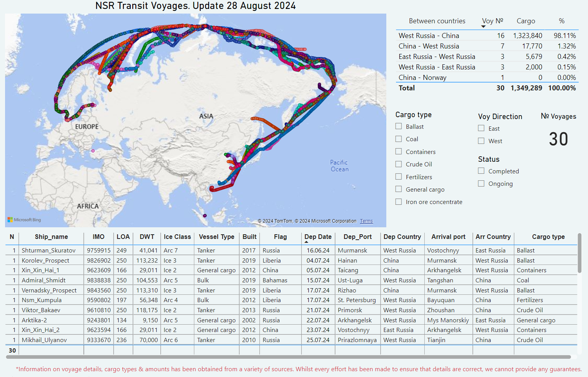Open the Terms link on the map
The height and width of the screenshot is (377, 588).
(x=366, y=221)
